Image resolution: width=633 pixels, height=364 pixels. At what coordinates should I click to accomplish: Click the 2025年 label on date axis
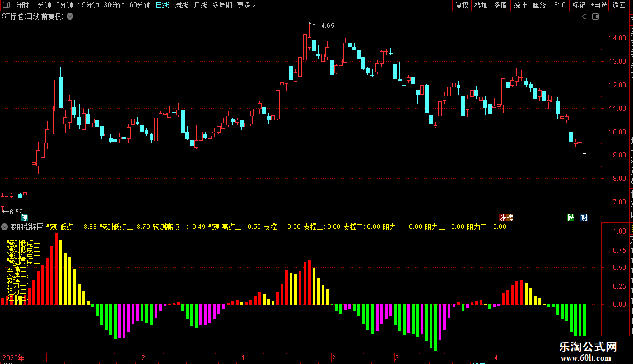tap(13, 357)
